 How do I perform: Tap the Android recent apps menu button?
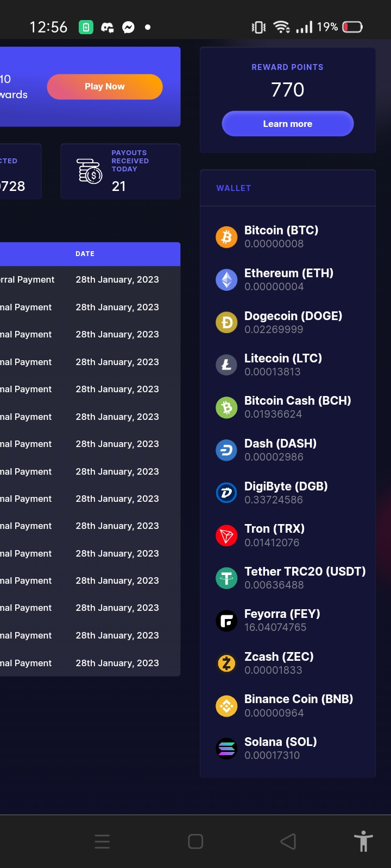(x=102, y=841)
